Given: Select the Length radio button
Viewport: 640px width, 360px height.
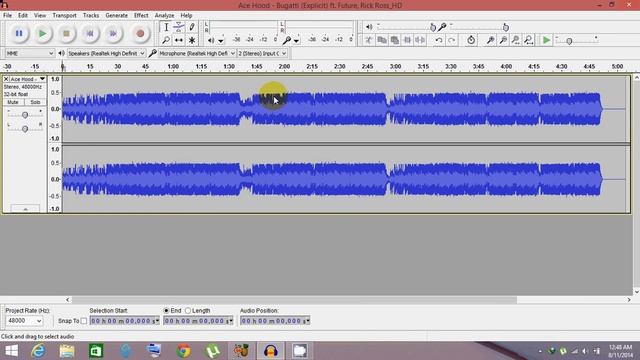Looking at the screenshot, I should click(188, 311).
